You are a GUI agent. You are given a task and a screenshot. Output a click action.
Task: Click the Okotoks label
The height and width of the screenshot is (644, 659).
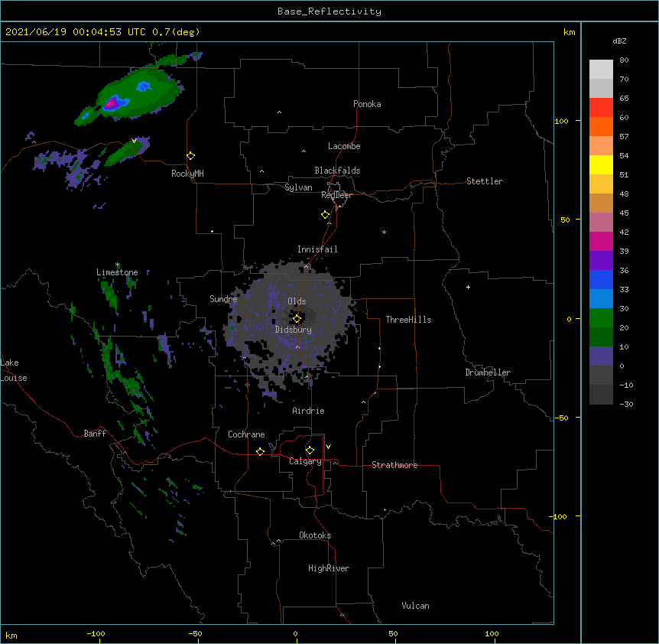(315, 535)
